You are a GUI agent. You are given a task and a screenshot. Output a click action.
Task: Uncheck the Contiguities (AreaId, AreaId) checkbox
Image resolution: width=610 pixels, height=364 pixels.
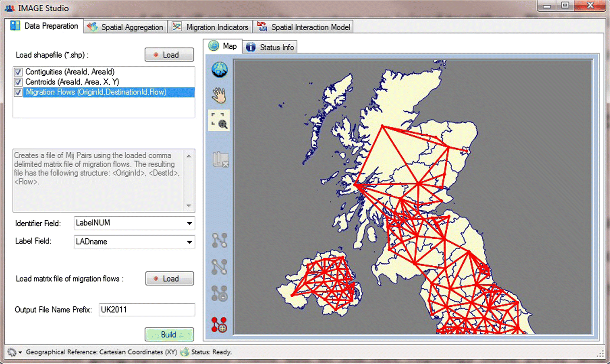pos(19,72)
